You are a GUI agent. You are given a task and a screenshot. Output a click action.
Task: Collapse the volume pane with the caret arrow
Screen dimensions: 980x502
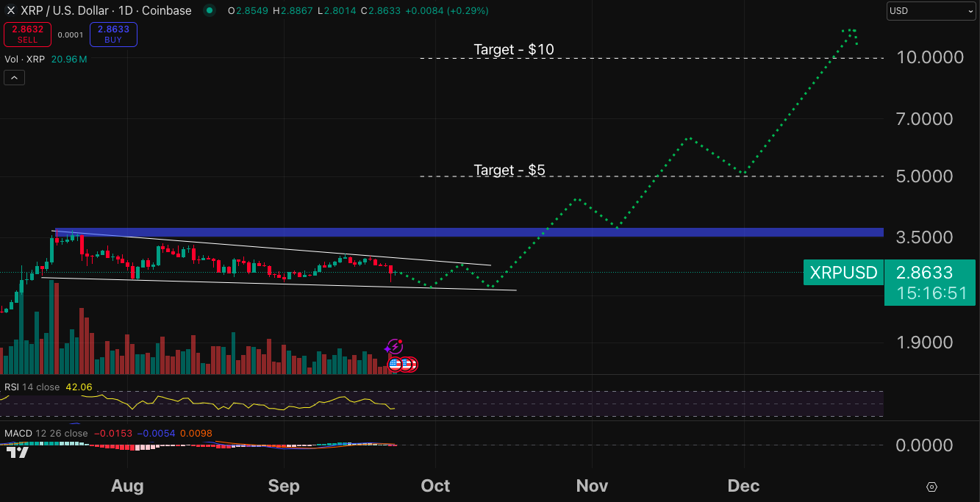pyautogui.click(x=14, y=76)
